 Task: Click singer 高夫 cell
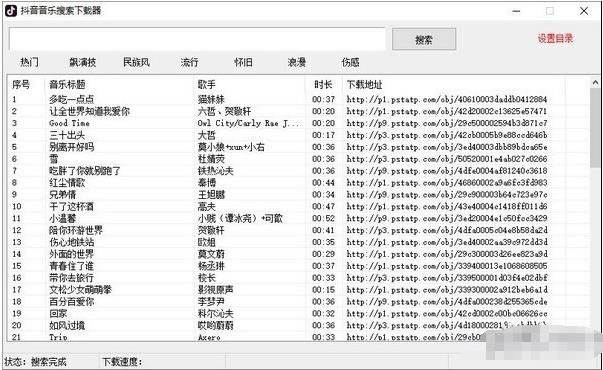pos(207,207)
